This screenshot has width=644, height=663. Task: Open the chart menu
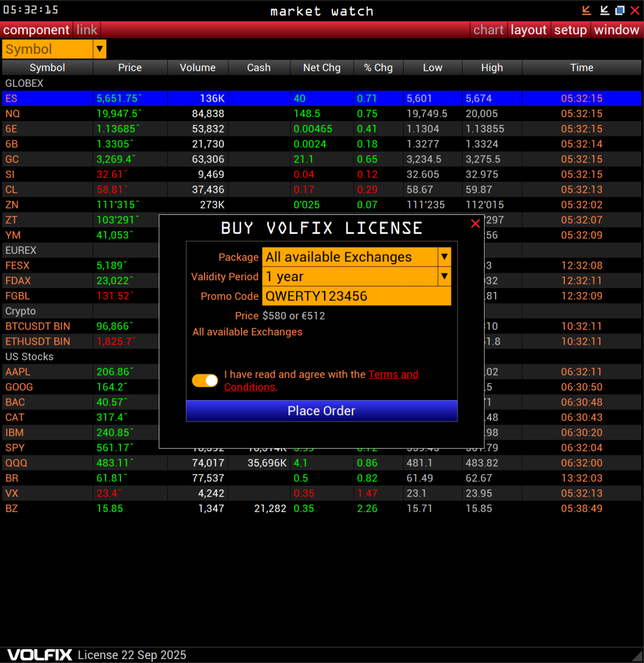click(x=489, y=30)
